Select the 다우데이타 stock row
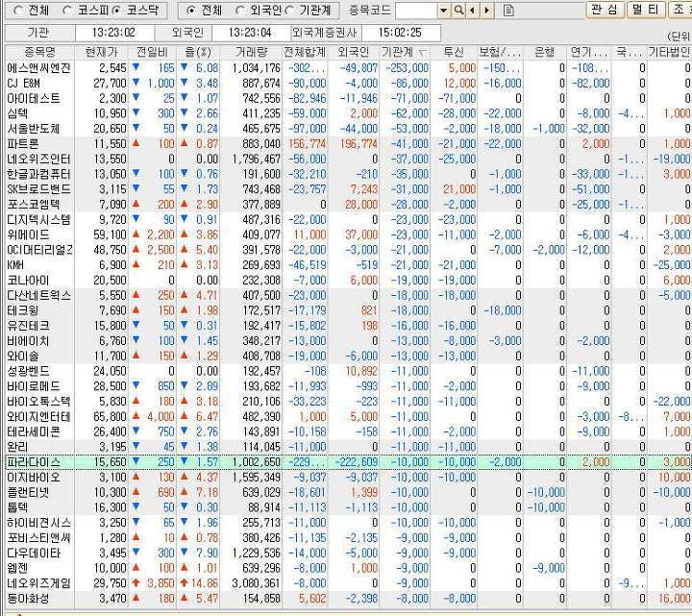The image size is (692, 616). pyautogui.click(x=348, y=553)
